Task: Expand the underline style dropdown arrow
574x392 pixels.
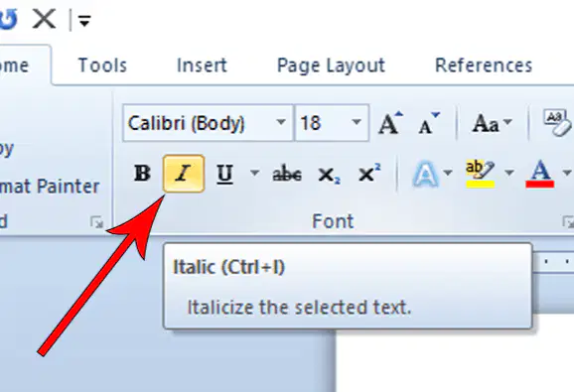Action: (x=254, y=173)
